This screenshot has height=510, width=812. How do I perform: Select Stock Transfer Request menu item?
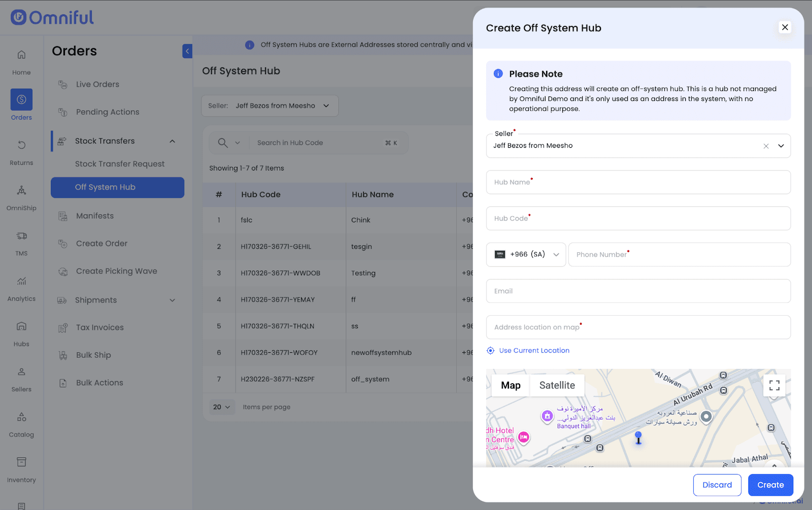click(x=120, y=164)
